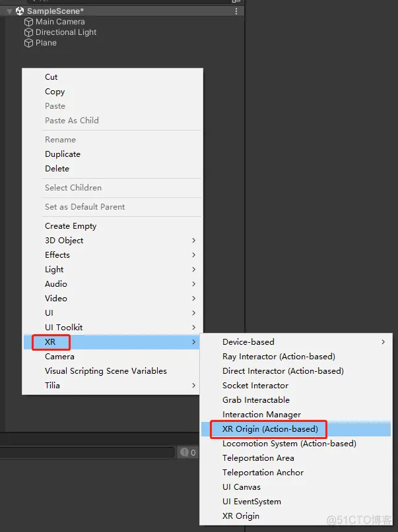Select Main Camera in the Hierarchy
This screenshot has width=398, height=532.
click(60, 22)
